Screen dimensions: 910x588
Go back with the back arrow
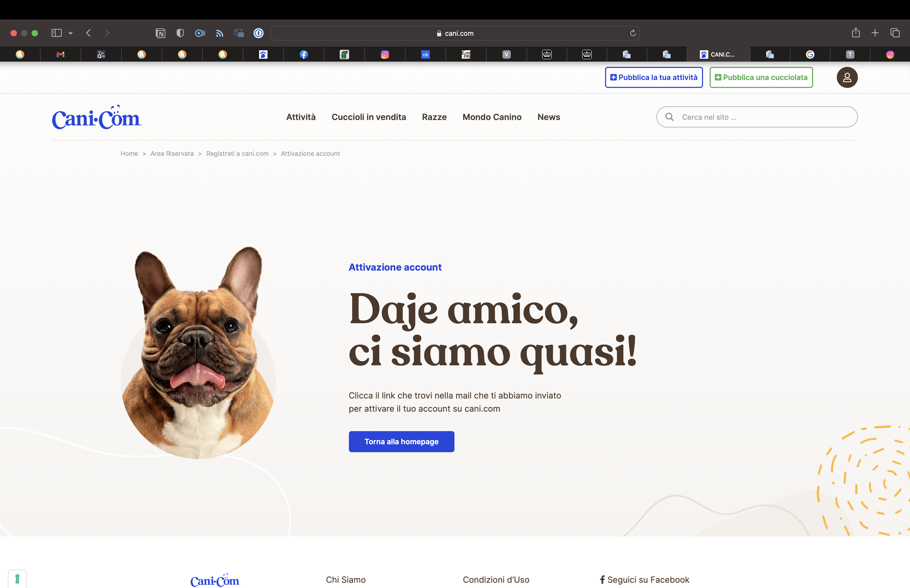tap(88, 33)
